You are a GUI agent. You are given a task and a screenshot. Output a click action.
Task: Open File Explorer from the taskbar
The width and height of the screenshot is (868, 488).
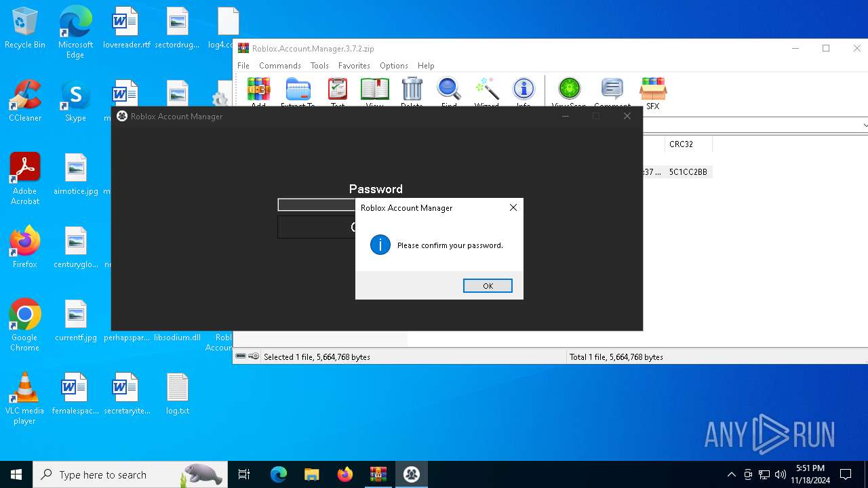(312, 474)
